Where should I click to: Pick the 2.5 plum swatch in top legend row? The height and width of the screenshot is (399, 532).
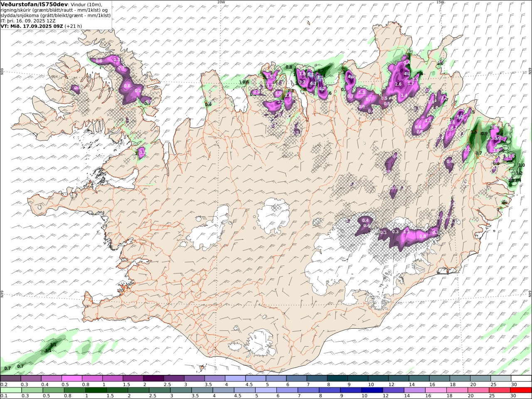(173, 379)
